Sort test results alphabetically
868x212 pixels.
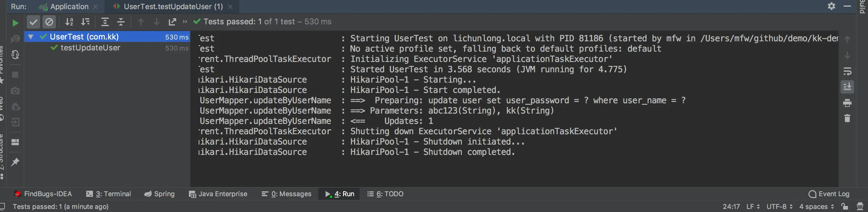coord(69,22)
